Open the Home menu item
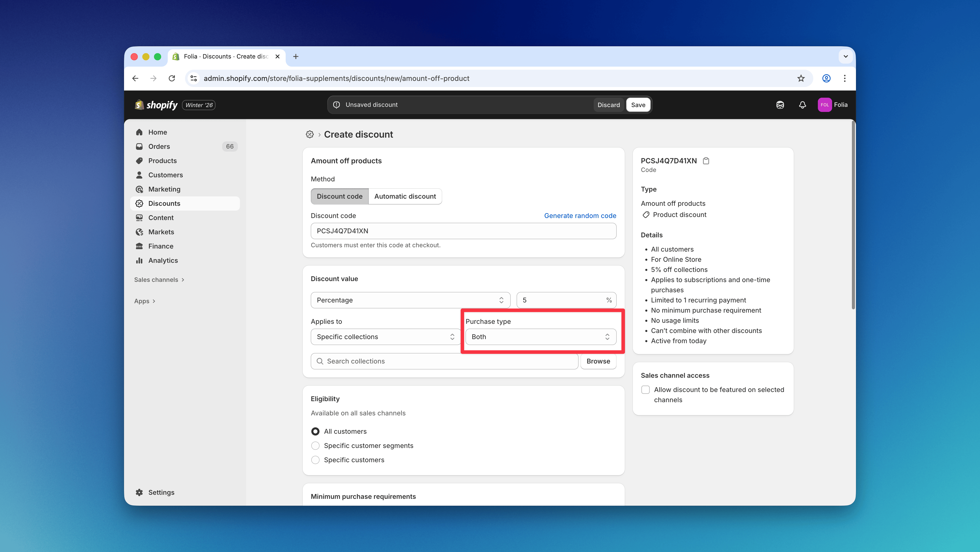The width and height of the screenshot is (980, 552). click(185, 132)
